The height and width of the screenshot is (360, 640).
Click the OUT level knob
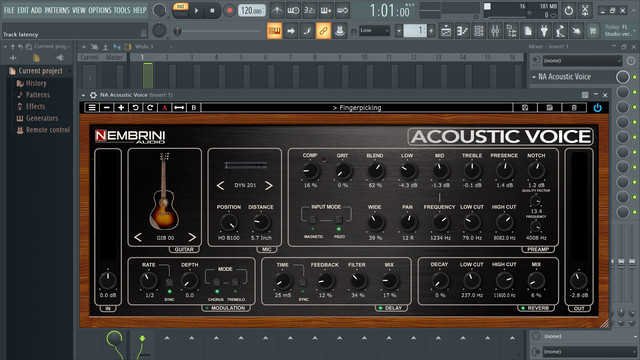[578, 281]
